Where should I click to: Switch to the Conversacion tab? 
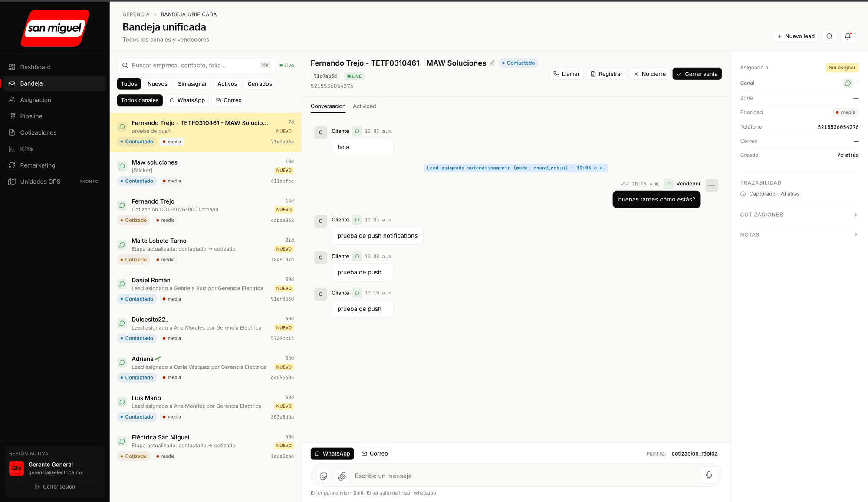328,106
